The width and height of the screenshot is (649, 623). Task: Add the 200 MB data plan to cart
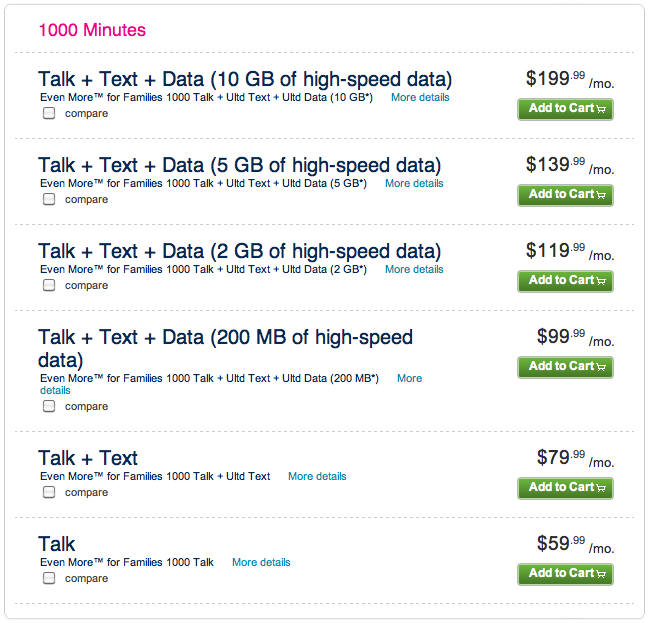565,367
